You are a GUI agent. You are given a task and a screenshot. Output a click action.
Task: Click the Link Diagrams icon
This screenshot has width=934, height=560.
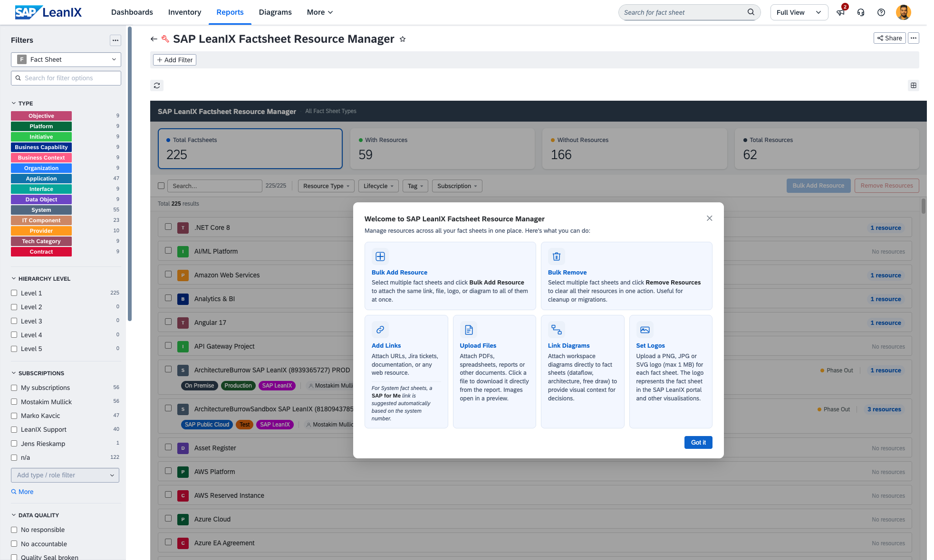557,330
